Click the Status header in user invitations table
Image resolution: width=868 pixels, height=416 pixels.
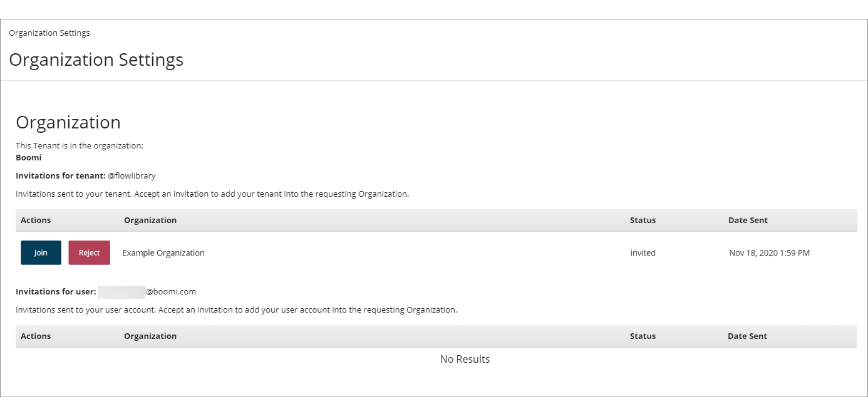click(x=643, y=336)
